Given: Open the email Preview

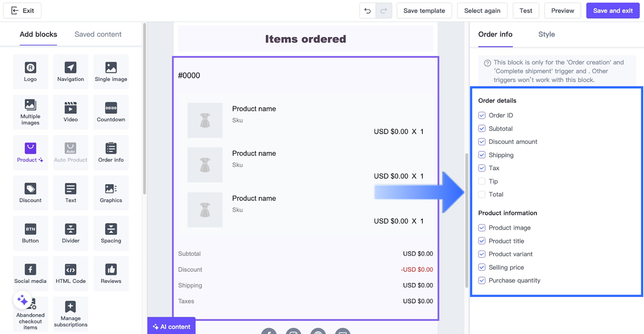Looking at the screenshot, I should 562,11.
